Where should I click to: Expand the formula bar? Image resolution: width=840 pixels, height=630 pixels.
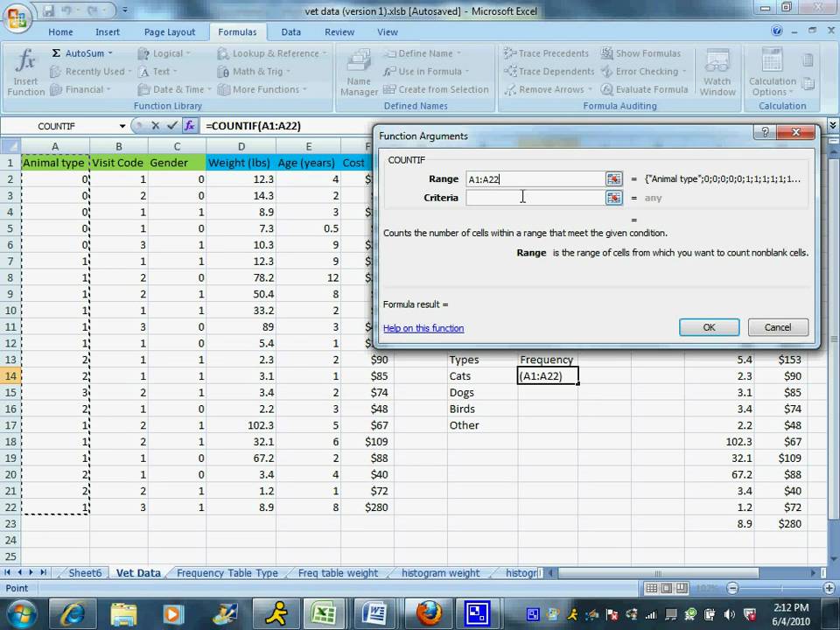(832, 125)
